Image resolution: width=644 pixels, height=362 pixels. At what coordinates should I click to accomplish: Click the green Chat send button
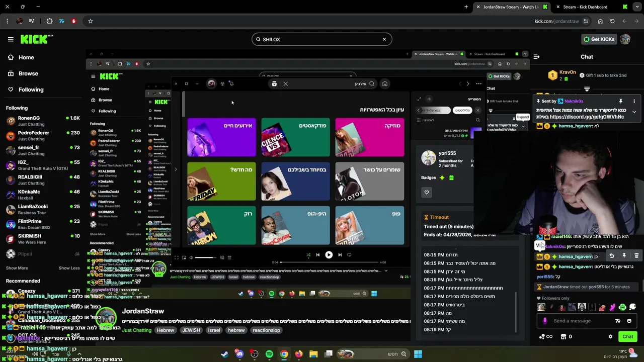click(x=627, y=336)
